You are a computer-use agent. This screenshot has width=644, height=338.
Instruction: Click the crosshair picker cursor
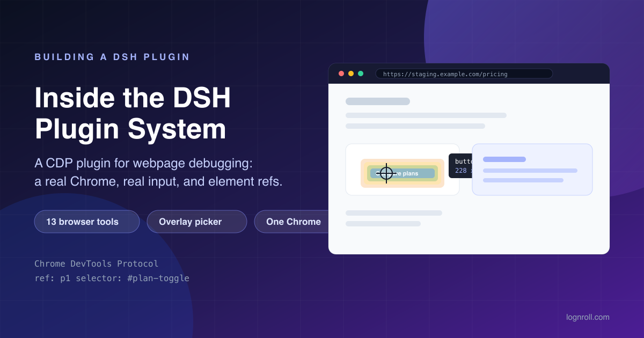pyautogui.click(x=386, y=173)
